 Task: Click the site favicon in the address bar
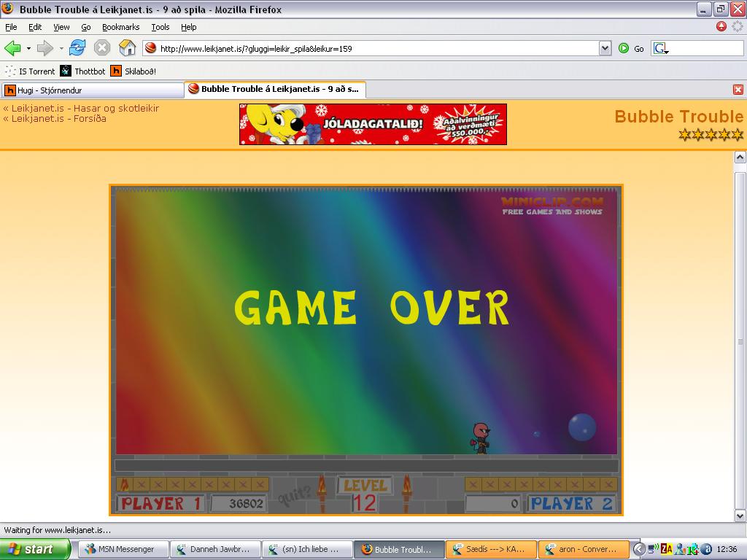pyautogui.click(x=150, y=48)
